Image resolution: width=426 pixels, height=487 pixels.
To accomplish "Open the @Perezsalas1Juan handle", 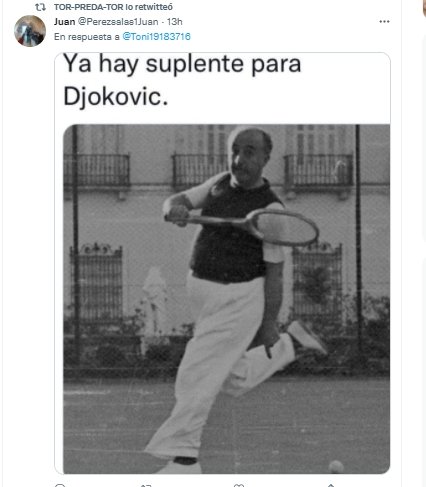I will tap(118, 22).
